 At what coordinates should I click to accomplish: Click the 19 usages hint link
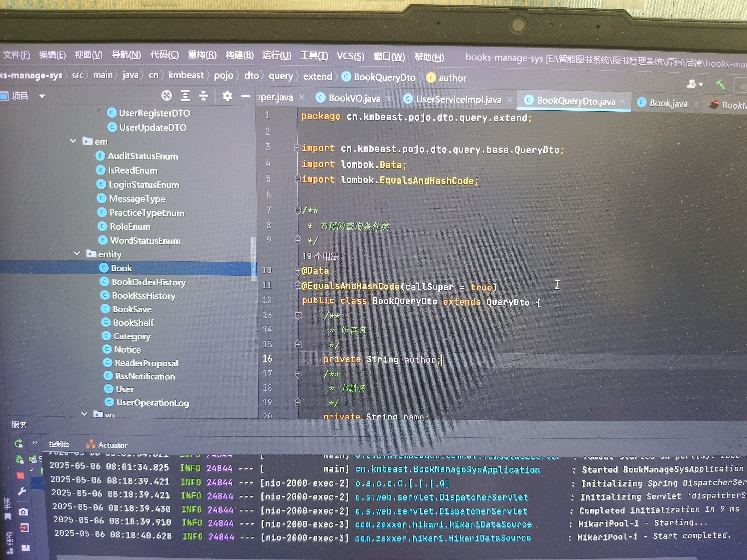click(x=320, y=256)
